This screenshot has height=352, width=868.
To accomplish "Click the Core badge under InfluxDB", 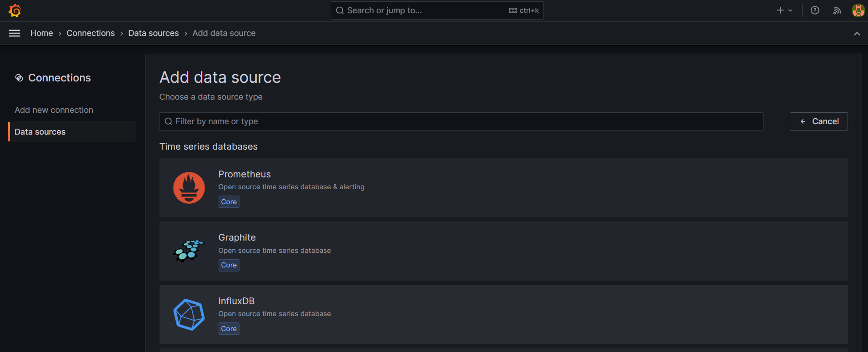I will (x=229, y=329).
